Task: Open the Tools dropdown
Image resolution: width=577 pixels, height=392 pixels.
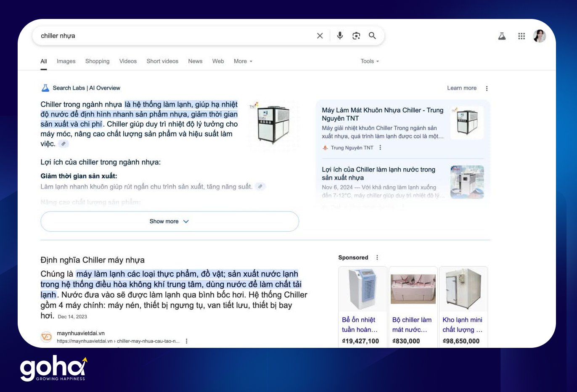Action: click(x=370, y=61)
